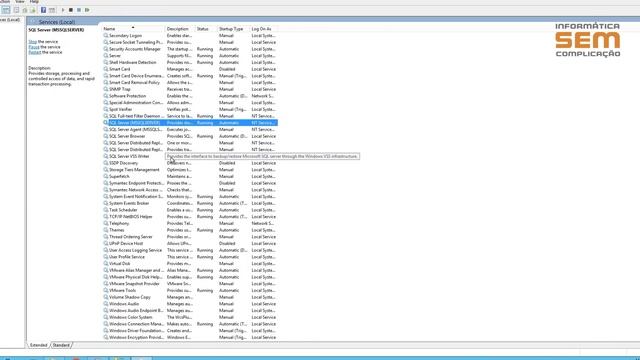Select the Spot Verifier service

190,109
